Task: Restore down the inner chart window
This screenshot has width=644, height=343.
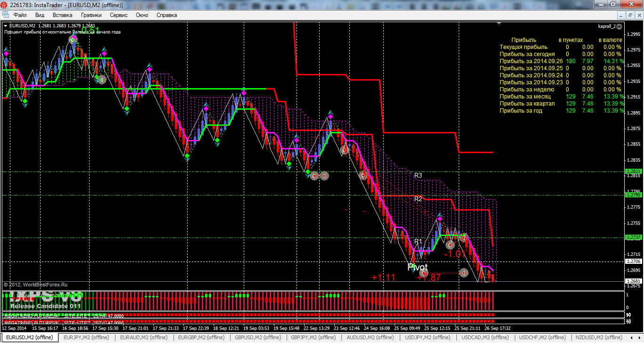Action: pyautogui.click(x=630, y=15)
